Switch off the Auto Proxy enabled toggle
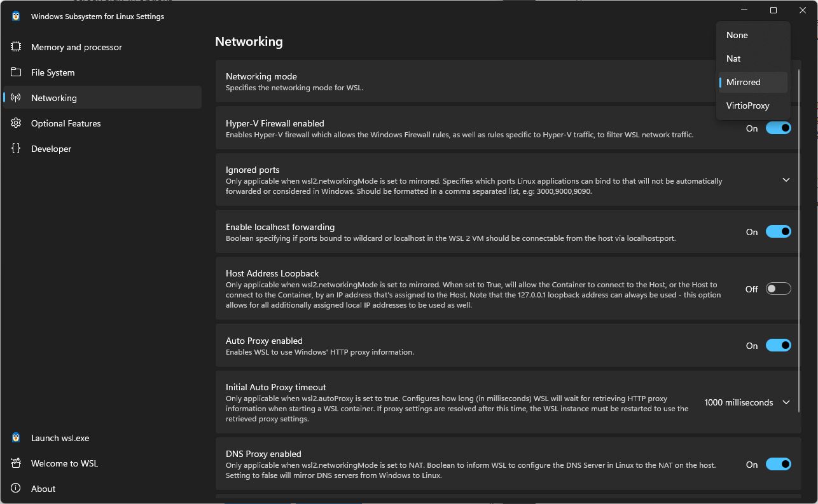Viewport: 818px width, 504px height. coord(778,346)
